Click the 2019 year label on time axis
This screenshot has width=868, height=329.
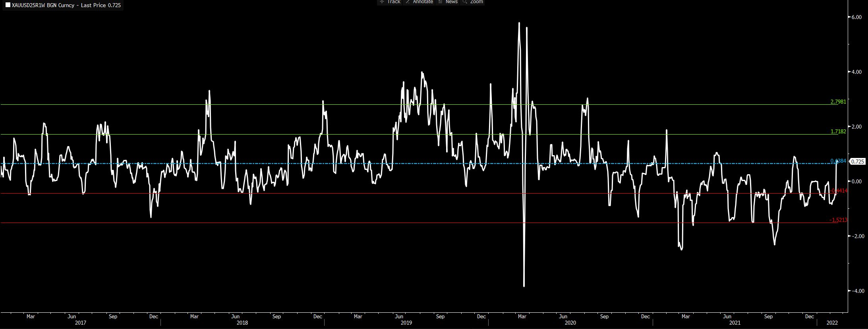click(406, 323)
